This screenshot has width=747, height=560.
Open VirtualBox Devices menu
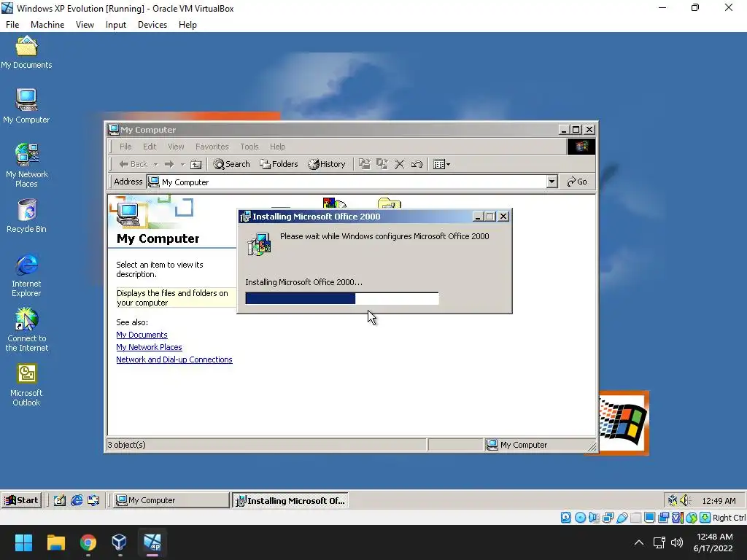(x=152, y=25)
